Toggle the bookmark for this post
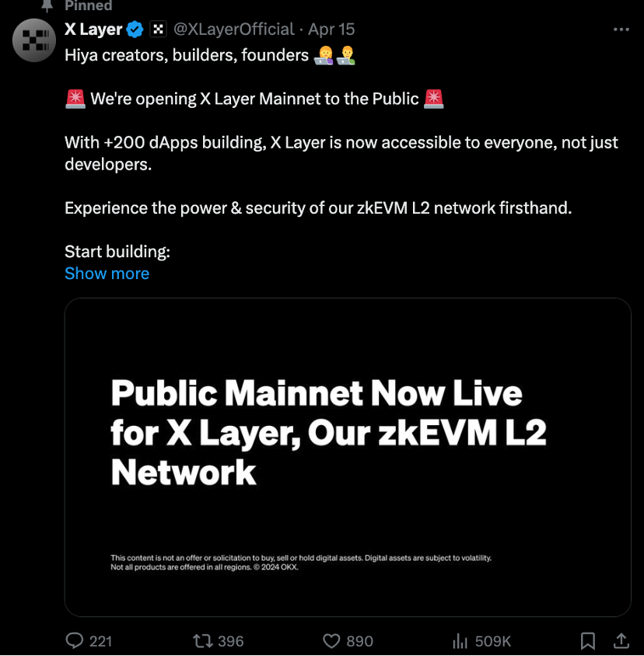The width and height of the screenshot is (644, 656). click(x=588, y=640)
